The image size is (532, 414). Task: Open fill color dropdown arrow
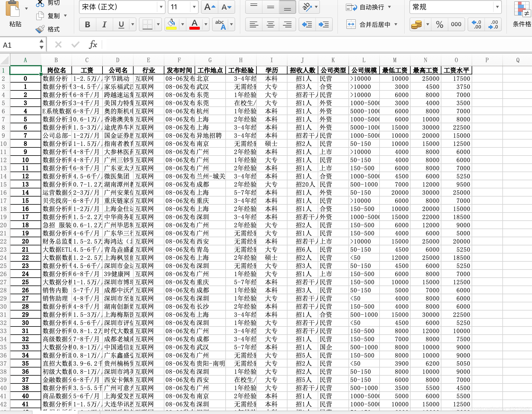pos(183,24)
